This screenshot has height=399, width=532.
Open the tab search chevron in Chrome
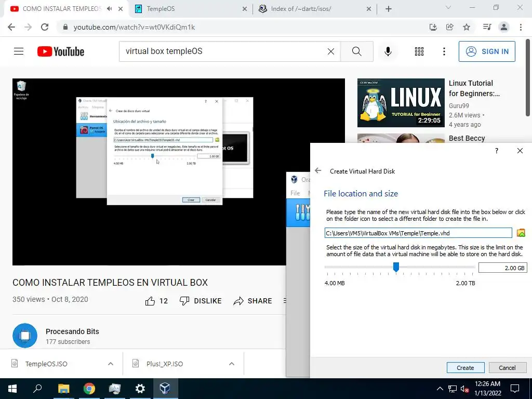[x=448, y=7]
